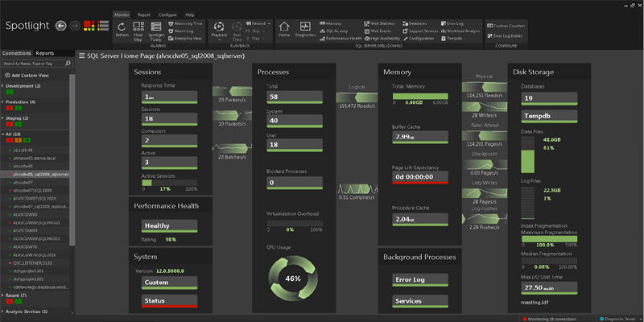This screenshot has height=322, width=644.
Task: Open the Rewind dropdown arrow
Action: coord(269,23)
